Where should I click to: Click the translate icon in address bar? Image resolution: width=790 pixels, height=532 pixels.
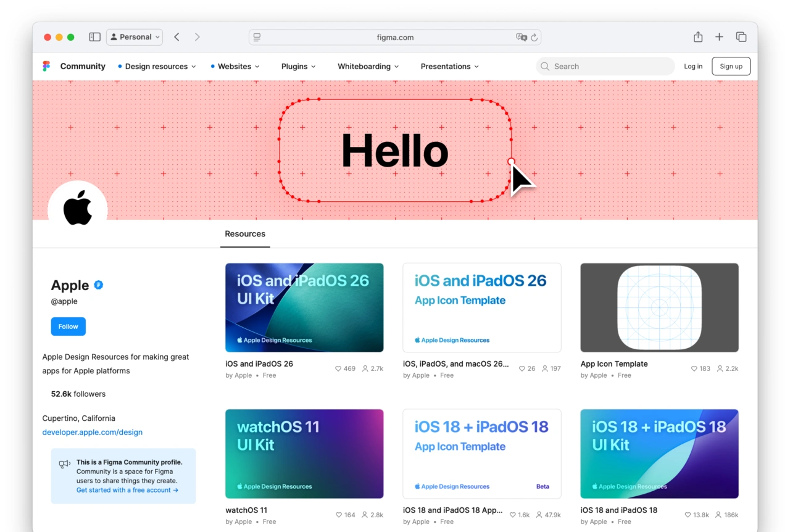[522, 38]
